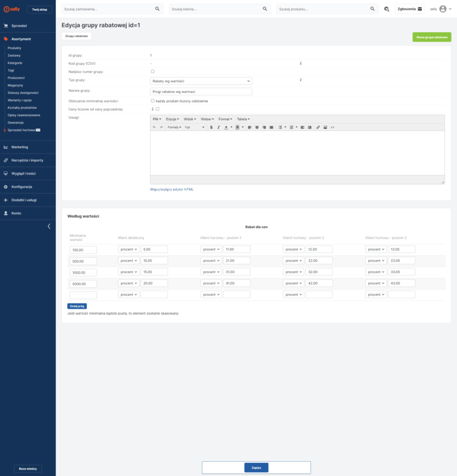Enable 'każdy produkt liczony oddzielnie' checkbox
This screenshot has width=457, height=476.
[152, 101]
